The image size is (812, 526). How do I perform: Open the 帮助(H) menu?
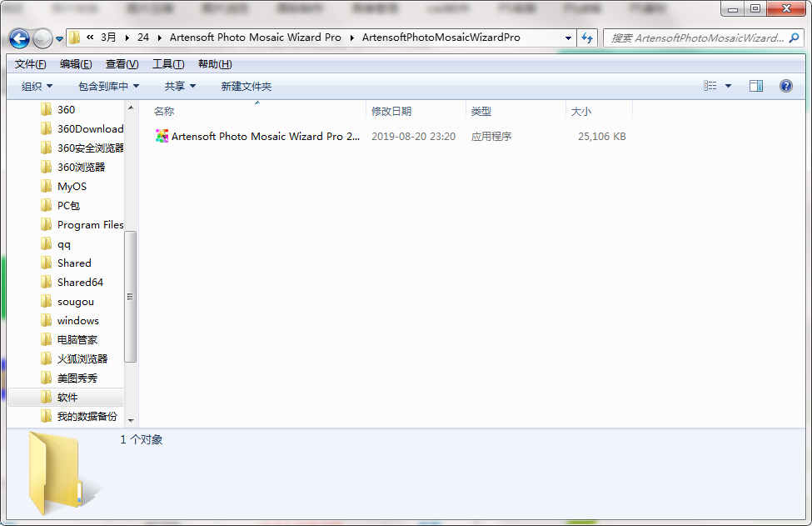(215, 63)
